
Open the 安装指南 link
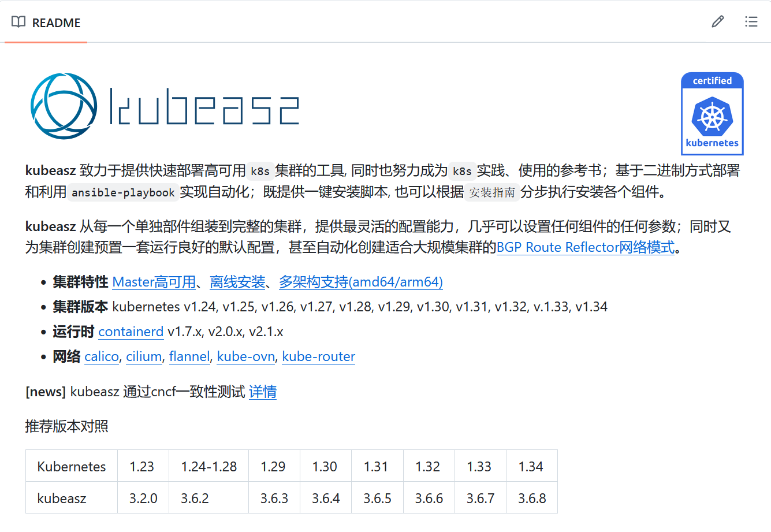pos(492,192)
